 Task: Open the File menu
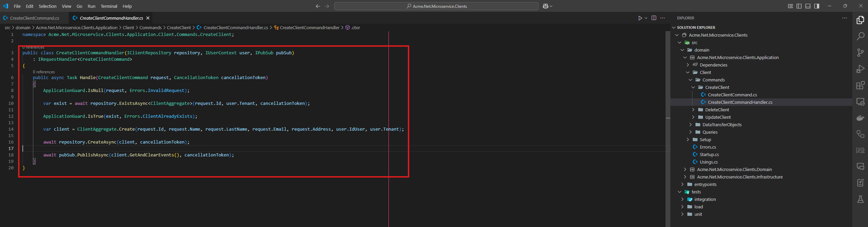[x=17, y=6]
